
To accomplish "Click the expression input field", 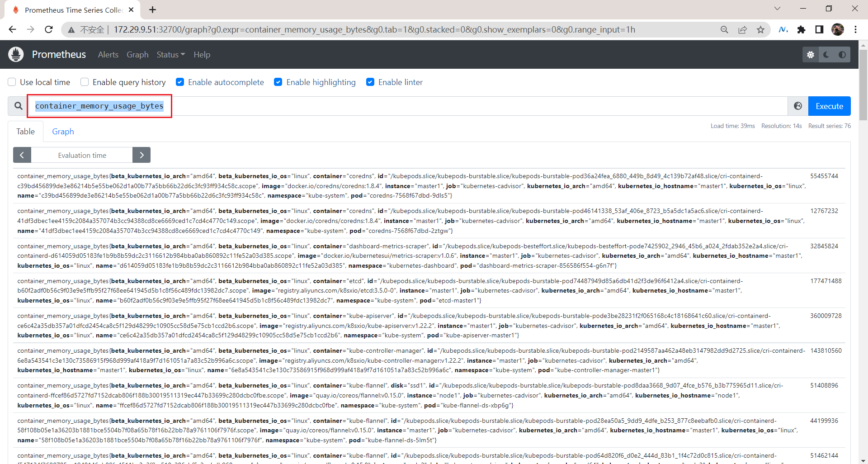I will click(408, 106).
